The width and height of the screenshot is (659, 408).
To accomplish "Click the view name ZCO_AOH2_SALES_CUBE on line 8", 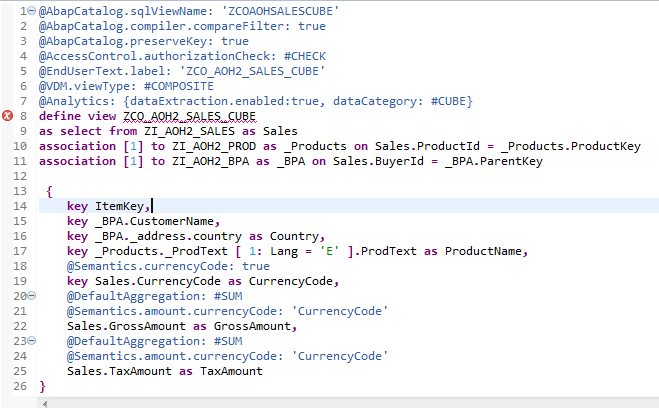I will (x=189, y=116).
